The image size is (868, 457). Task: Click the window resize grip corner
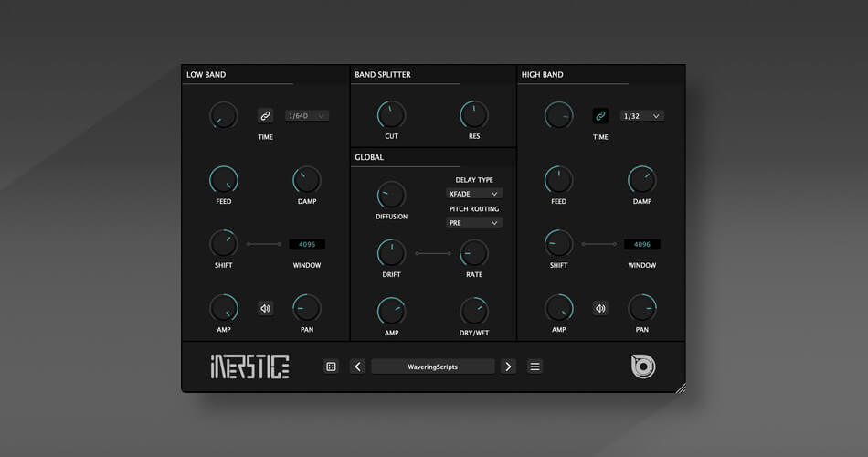click(x=681, y=388)
